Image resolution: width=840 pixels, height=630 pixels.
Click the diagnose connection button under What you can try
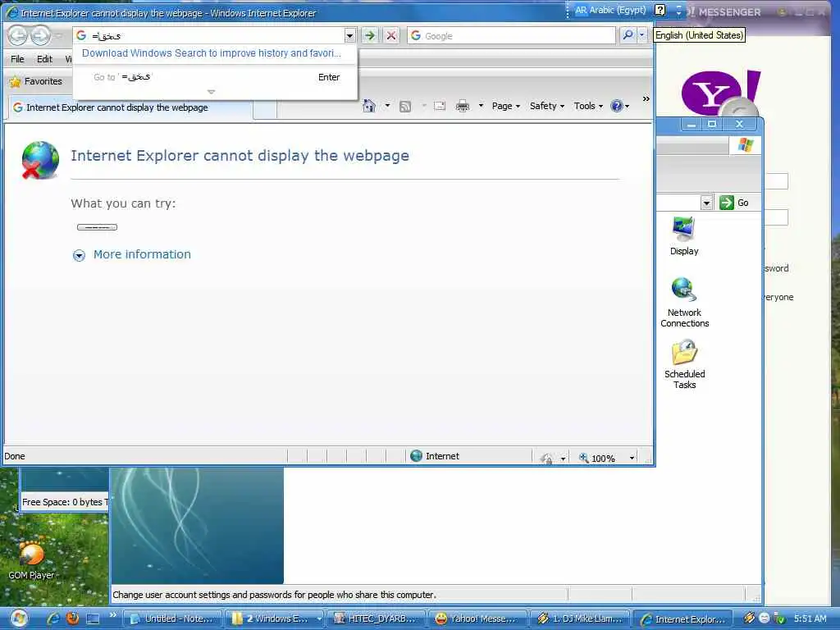point(97,227)
